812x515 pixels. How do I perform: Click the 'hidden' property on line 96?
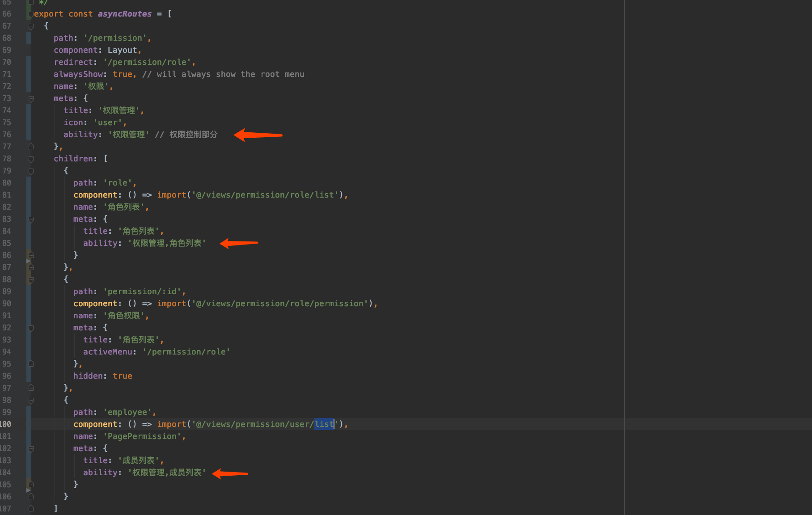pyautogui.click(x=88, y=376)
